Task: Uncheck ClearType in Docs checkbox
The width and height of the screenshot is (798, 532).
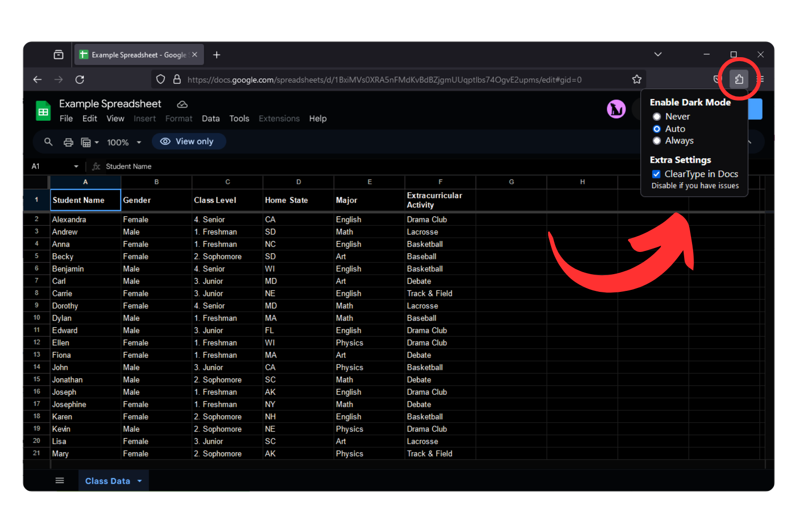Action: pos(656,174)
